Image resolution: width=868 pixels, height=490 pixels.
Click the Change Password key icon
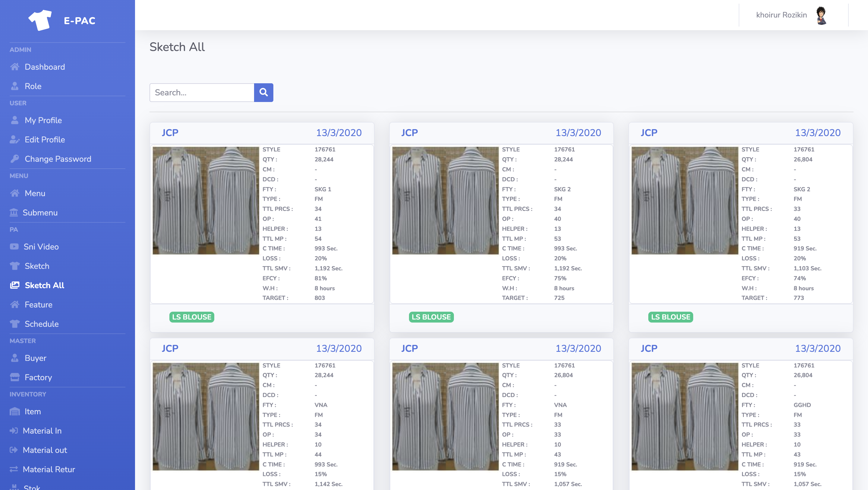point(14,158)
